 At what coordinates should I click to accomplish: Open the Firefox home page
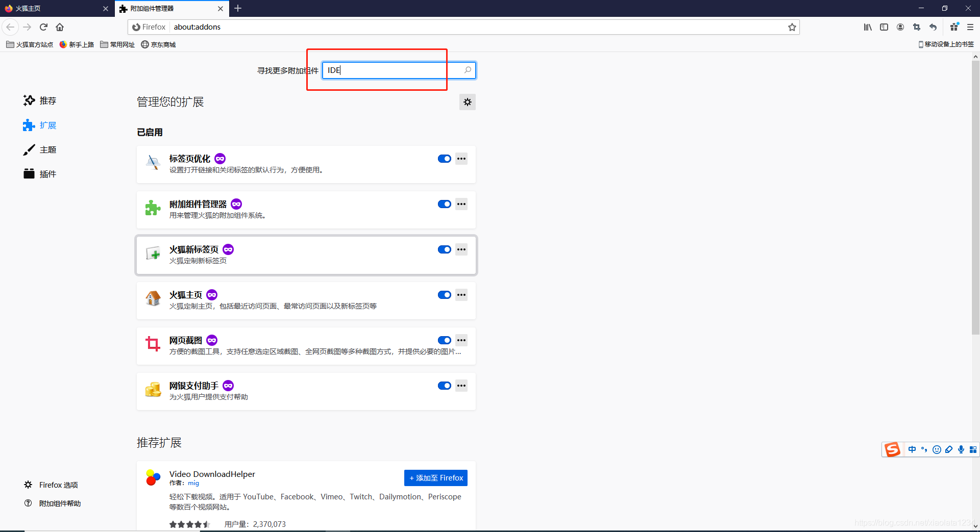click(x=60, y=27)
